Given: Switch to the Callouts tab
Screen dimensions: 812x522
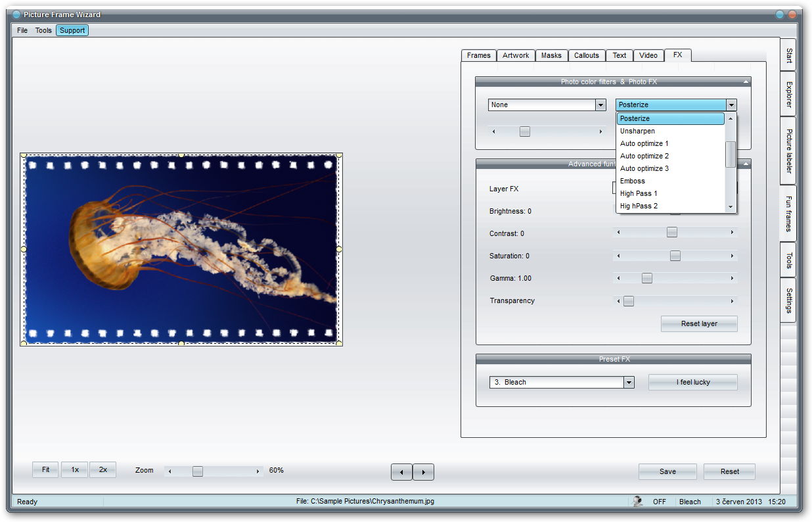Looking at the screenshot, I should point(587,55).
